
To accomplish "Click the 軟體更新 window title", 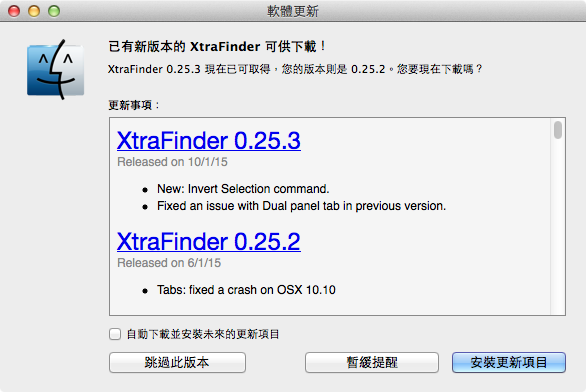I will click(293, 11).
